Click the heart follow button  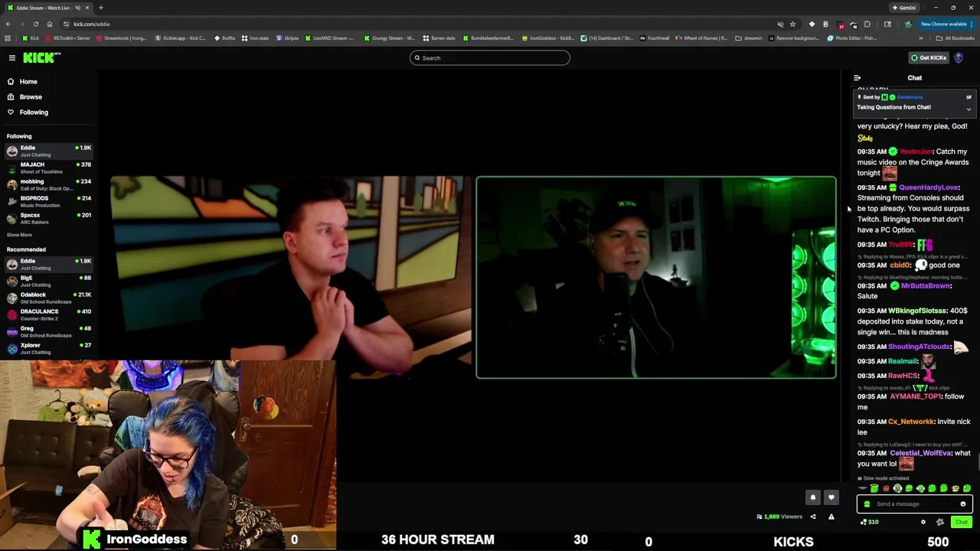(x=831, y=497)
